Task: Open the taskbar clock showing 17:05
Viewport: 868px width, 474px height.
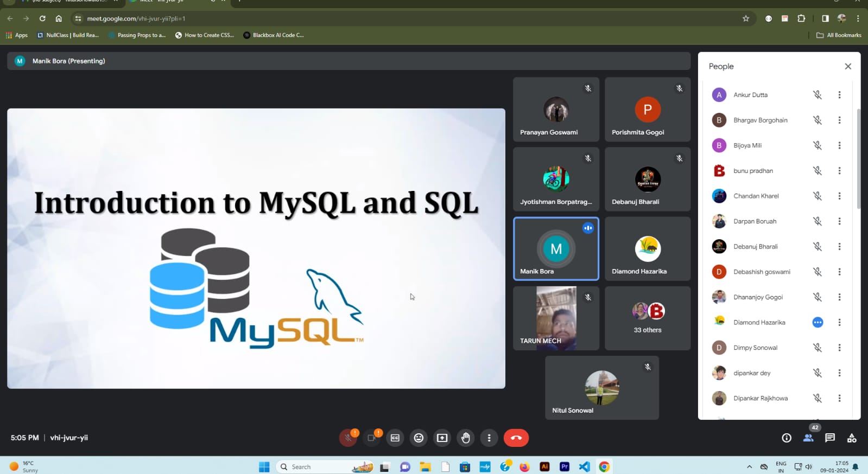Action: pyautogui.click(x=834, y=466)
